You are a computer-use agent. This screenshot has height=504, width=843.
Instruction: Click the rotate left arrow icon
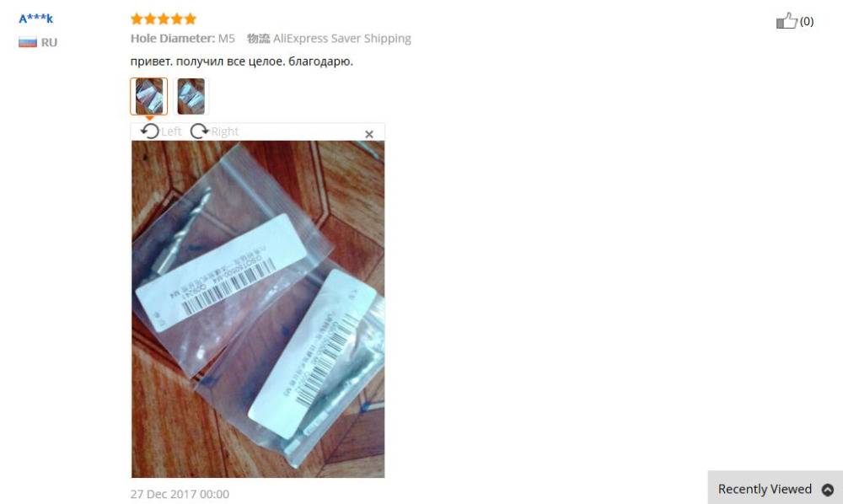[x=150, y=131]
